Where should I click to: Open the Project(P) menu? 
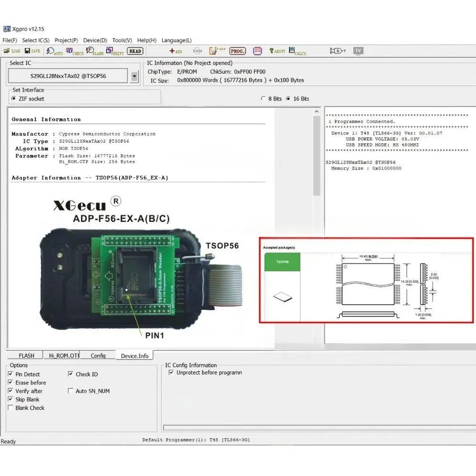66,40
